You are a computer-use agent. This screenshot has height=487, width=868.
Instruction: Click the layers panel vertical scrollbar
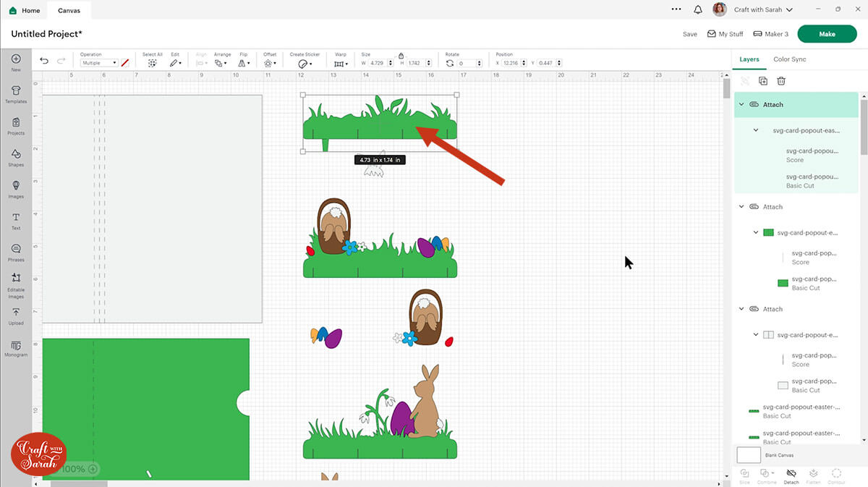(862, 127)
